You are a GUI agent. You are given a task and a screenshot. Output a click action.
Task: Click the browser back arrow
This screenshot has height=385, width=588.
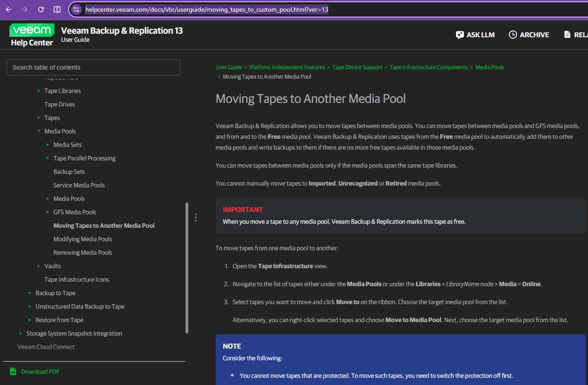pyautogui.click(x=9, y=9)
